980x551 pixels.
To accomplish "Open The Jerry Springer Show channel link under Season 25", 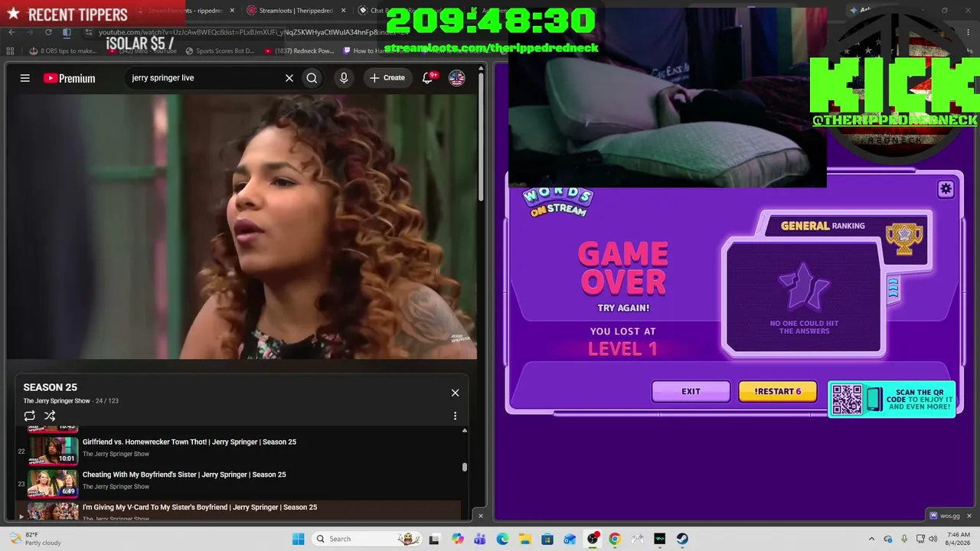I will (57, 401).
